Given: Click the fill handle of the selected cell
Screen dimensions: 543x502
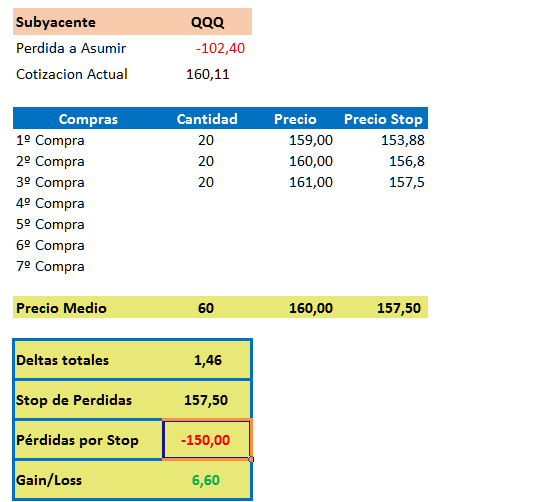Looking at the screenshot, I should pos(251,459).
